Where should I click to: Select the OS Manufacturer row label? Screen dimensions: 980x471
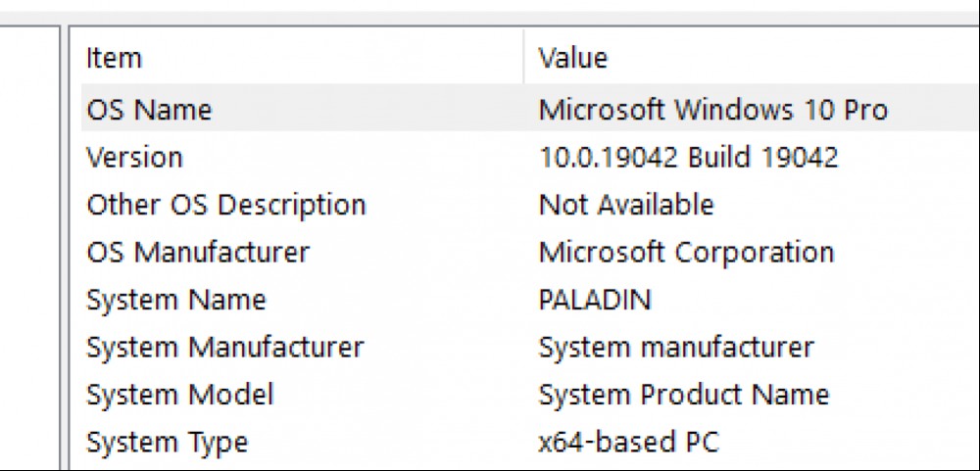point(198,253)
